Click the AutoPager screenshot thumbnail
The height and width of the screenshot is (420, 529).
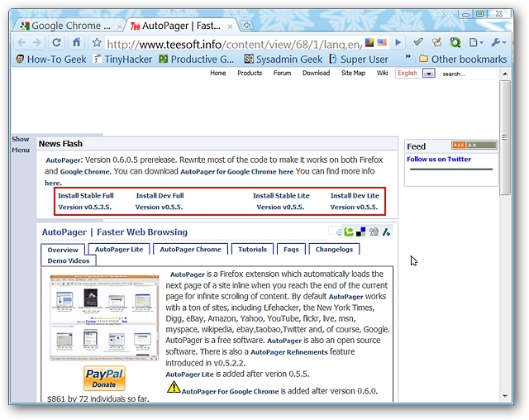pyautogui.click(x=104, y=317)
